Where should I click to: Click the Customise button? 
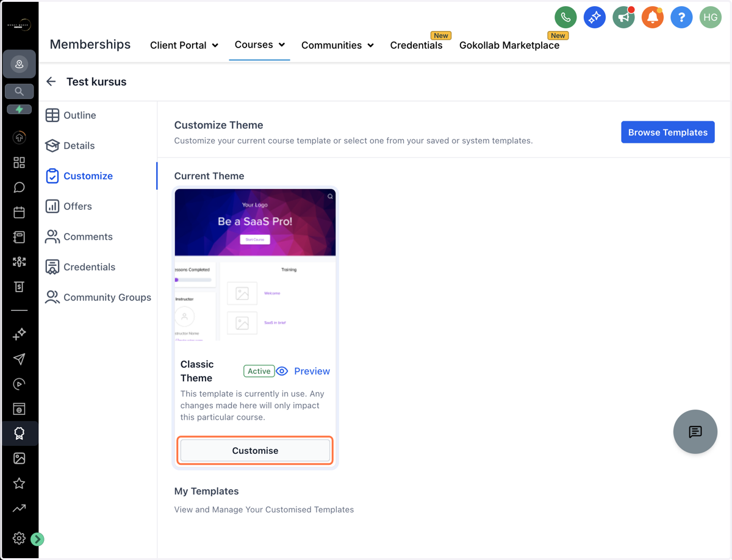tap(255, 451)
